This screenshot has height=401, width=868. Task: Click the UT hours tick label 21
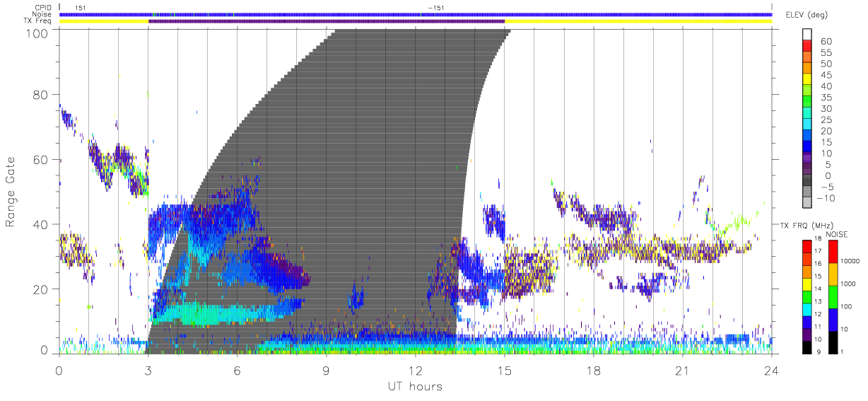[683, 370]
